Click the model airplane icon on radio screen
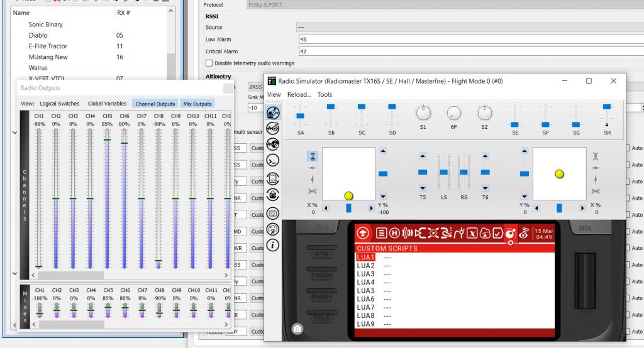644x348 pixels. 363,233
